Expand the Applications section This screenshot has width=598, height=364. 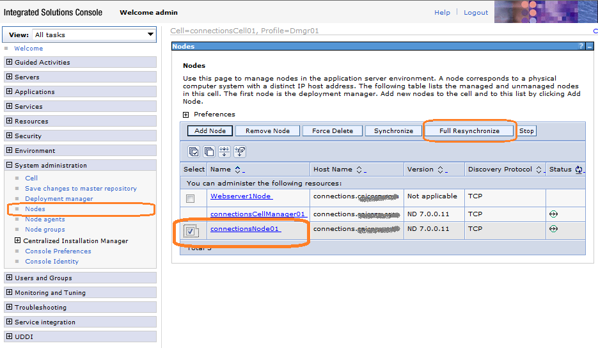pos(9,91)
